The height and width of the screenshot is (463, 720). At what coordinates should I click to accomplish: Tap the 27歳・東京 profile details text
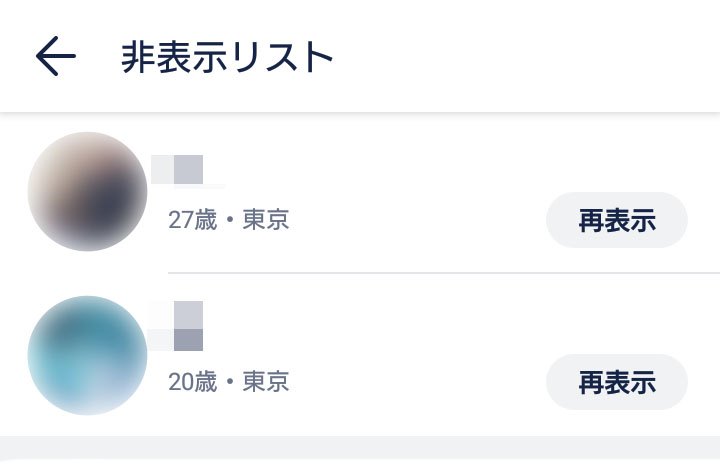229,220
